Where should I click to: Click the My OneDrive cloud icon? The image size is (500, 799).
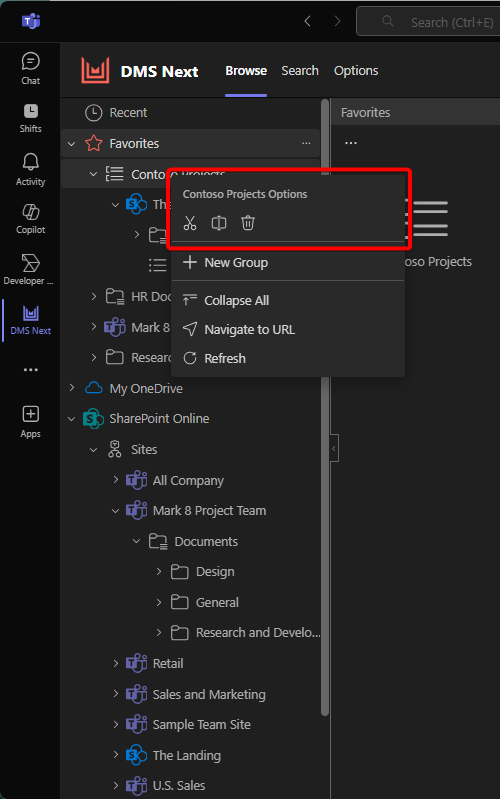click(x=93, y=388)
